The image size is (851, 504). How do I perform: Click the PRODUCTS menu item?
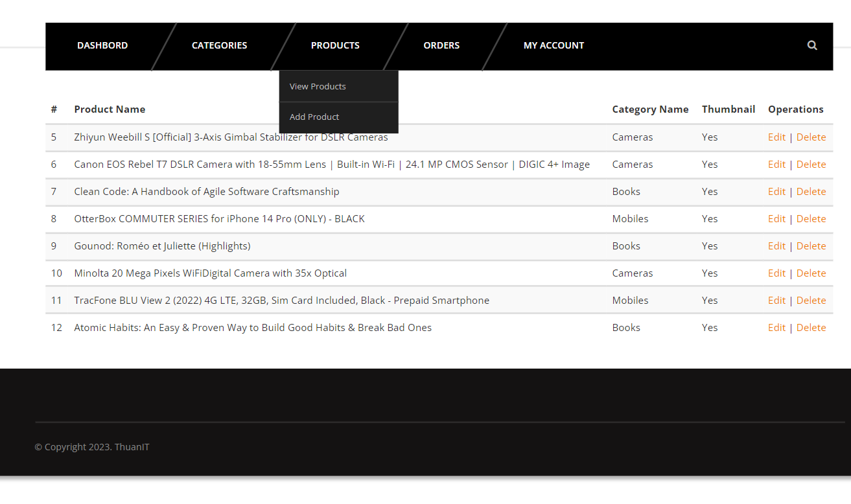[x=335, y=45]
